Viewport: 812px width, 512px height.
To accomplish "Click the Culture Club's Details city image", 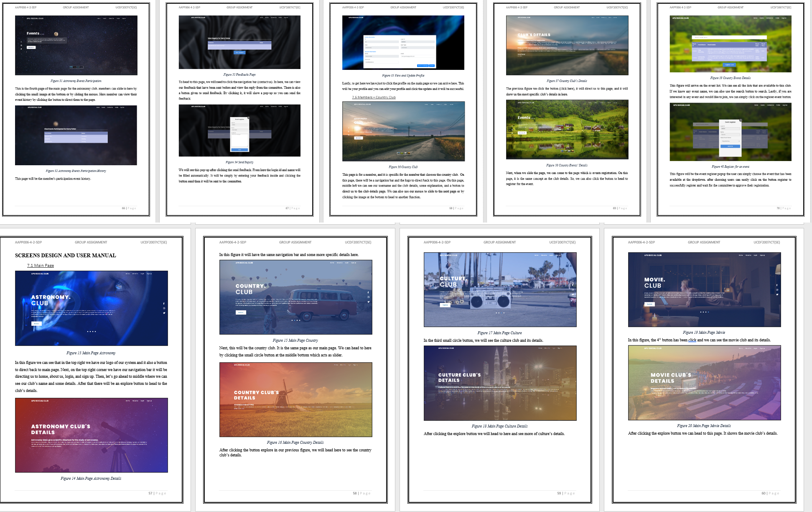I will (x=500, y=383).
